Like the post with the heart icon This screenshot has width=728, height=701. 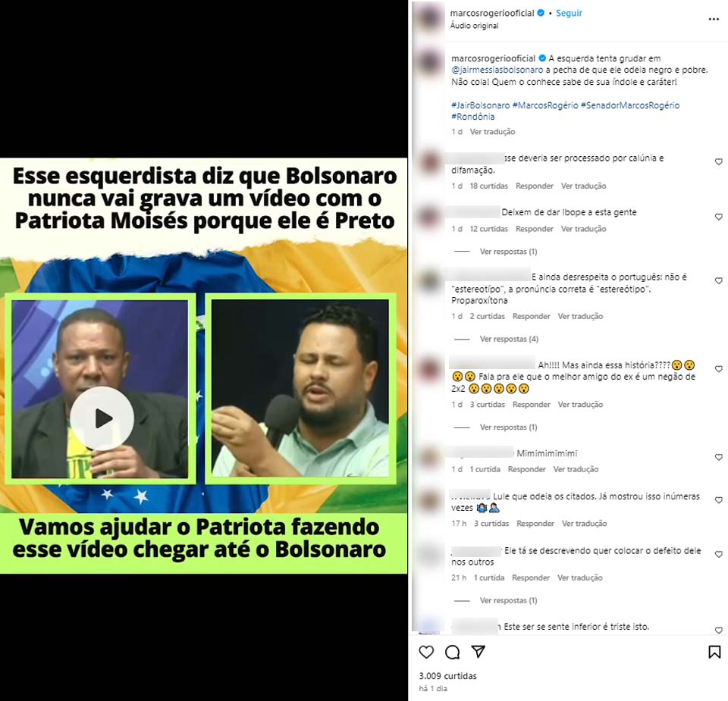426,652
